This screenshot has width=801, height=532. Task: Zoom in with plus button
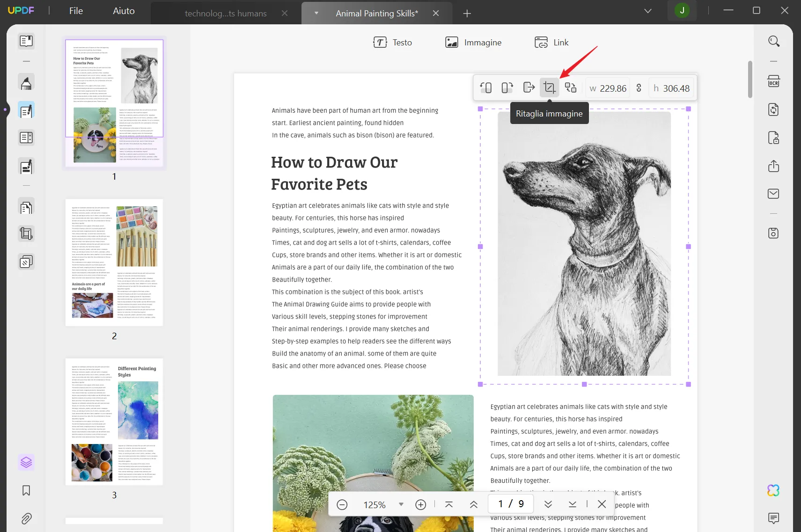[421, 504]
